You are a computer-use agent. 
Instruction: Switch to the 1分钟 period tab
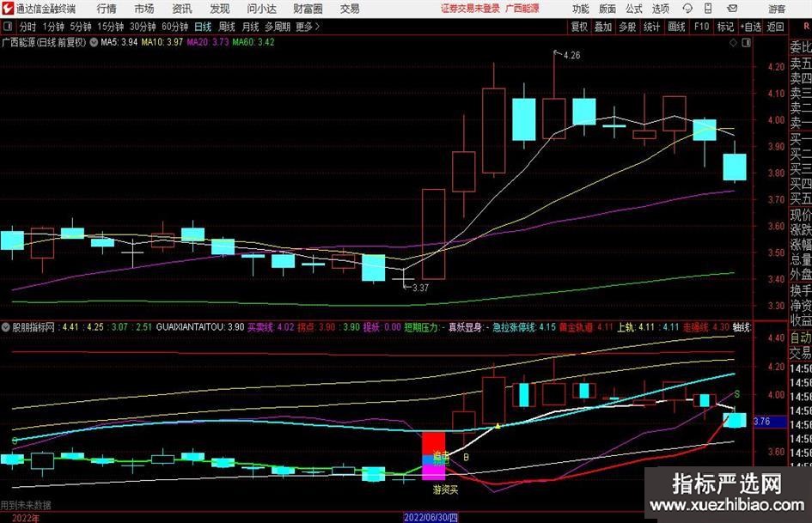[53, 27]
